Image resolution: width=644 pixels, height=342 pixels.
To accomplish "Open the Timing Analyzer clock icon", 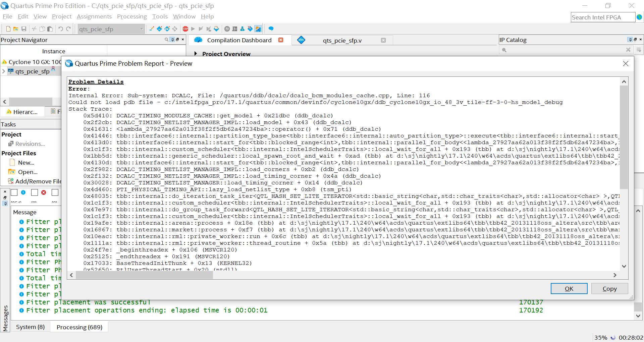I will [x=227, y=29].
